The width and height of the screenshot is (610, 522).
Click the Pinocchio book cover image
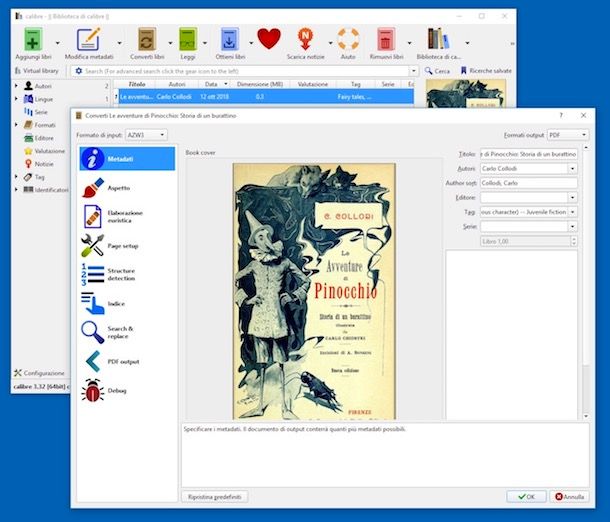pyautogui.click(x=314, y=291)
